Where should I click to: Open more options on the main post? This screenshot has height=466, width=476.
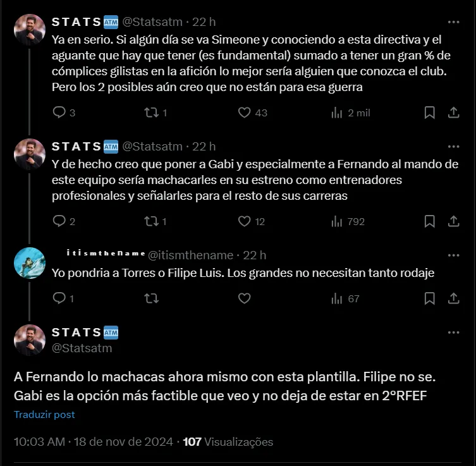tap(453, 332)
